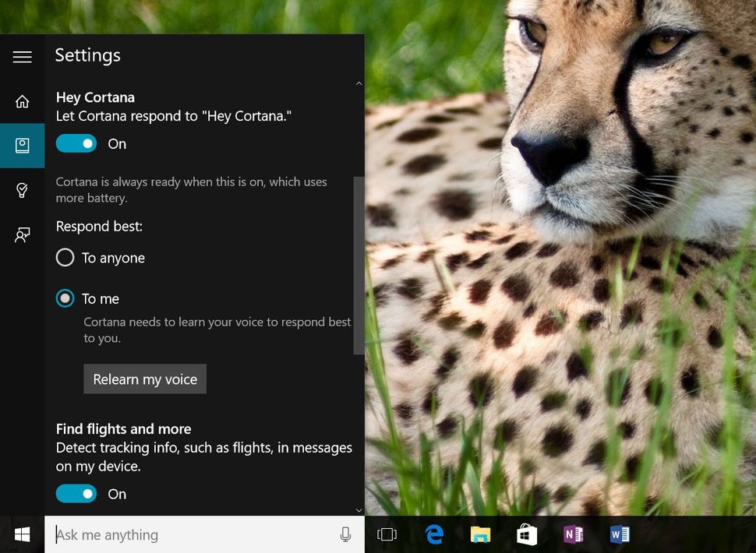Select the "To anyone" respond option
Image resolution: width=756 pixels, height=553 pixels.
(x=65, y=257)
